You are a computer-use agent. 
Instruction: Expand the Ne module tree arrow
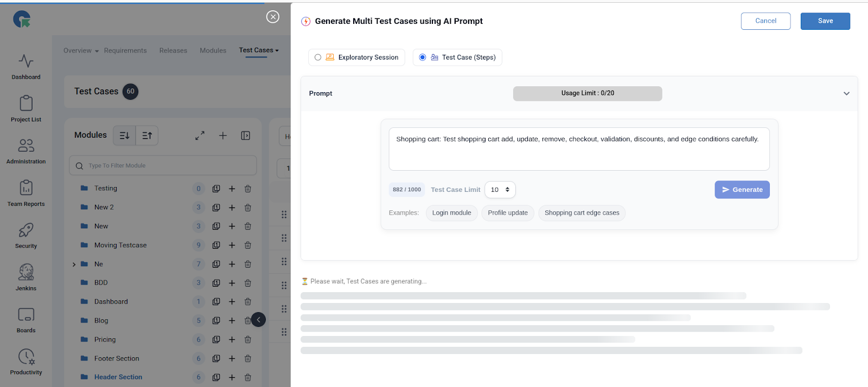click(x=74, y=265)
